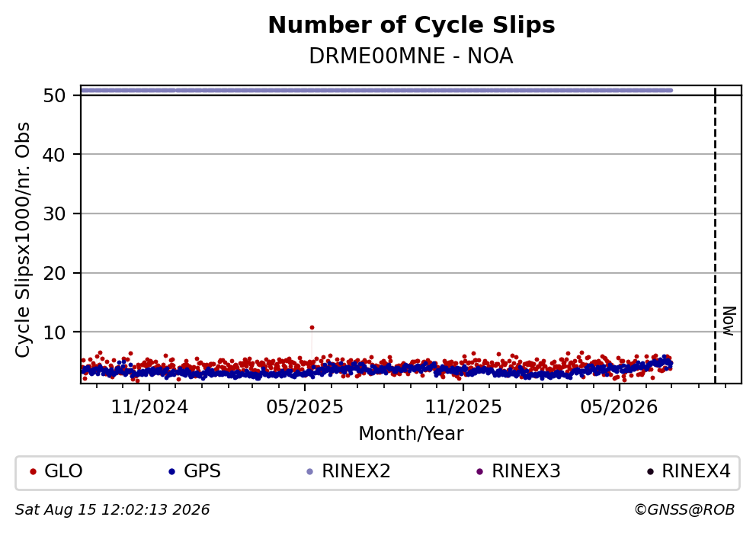The height and width of the screenshot is (533, 756).
Task: Click the black RINEX4 legend marker dot
Action: click(650, 472)
